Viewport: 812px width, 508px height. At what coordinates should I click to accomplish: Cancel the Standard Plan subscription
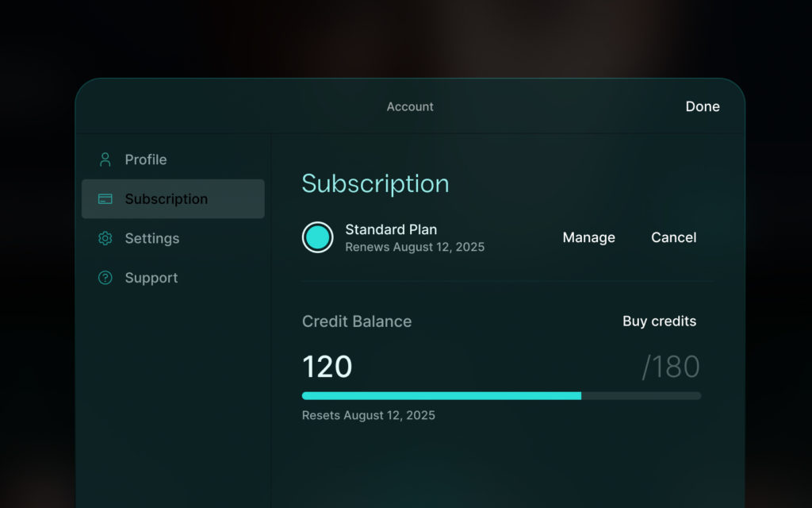[x=674, y=237]
